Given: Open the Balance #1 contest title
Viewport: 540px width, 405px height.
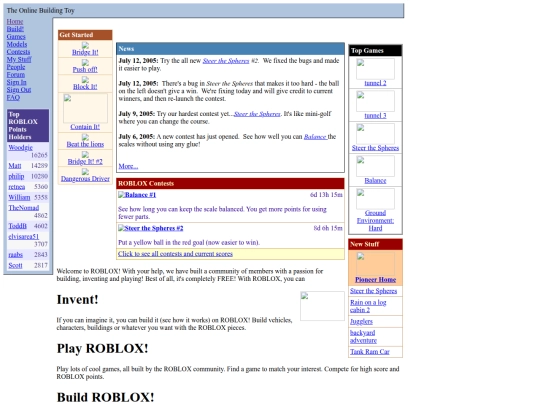Looking at the screenshot, I should (x=140, y=195).
